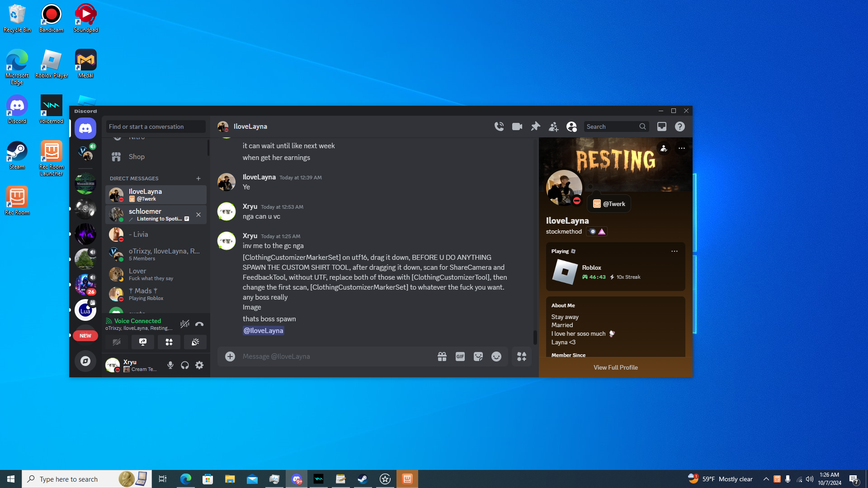Start a voice call with IloveLayna
This screenshot has height=488, width=868.
pyautogui.click(x=499, y=127)
